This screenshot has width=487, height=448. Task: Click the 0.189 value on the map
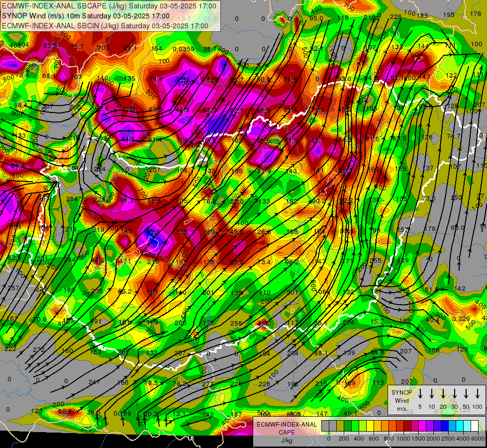[122, 414]
